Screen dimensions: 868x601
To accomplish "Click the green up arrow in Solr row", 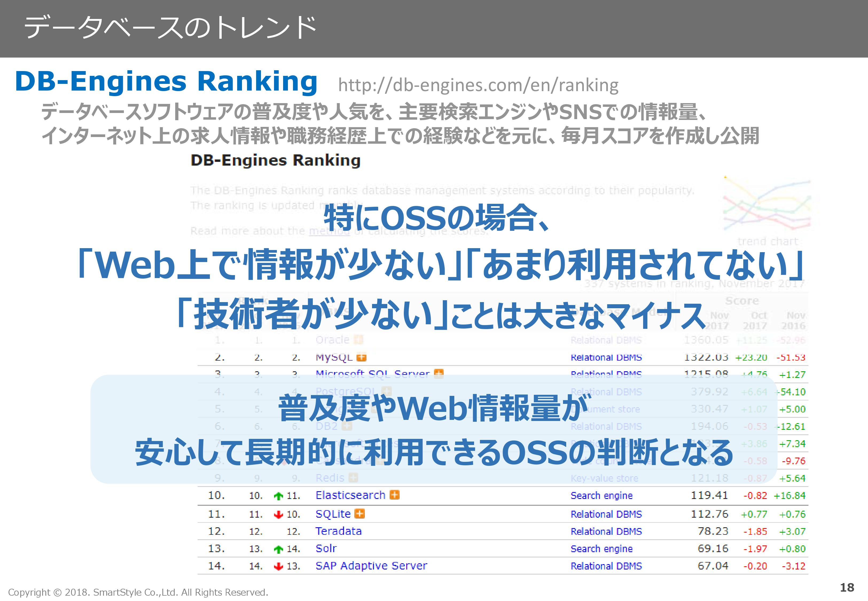I will pyautogui.click(x=278, y=549).
